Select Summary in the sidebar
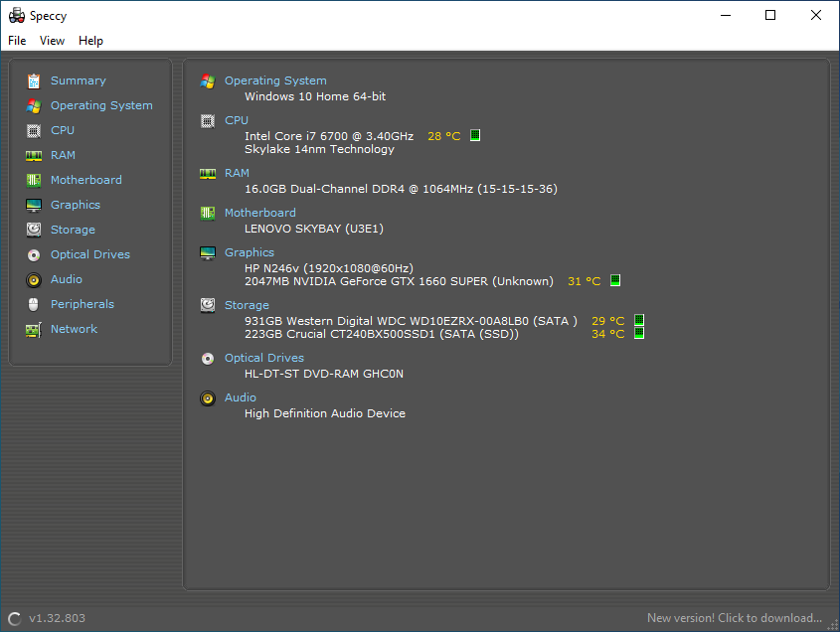This screenshot has height=632, width=840. pos(79,80)
